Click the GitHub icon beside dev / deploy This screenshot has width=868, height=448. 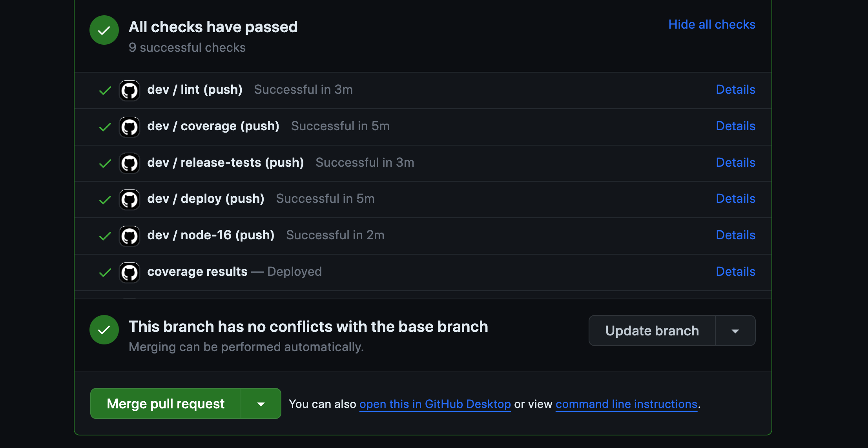click(x=129, y=199)
